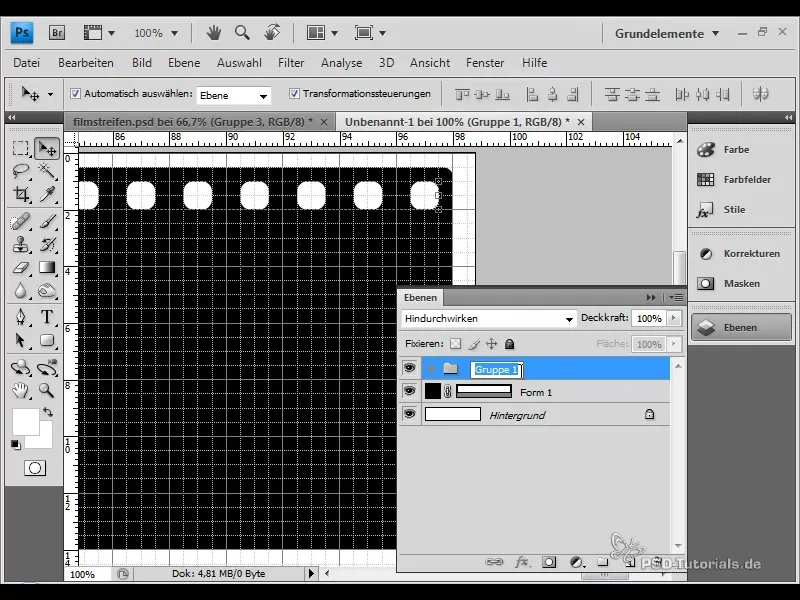Viewport: 800px width, 600px height.
Task: Open the Hindurchwirken blend mode dropdown
Action: click(488, 319)
